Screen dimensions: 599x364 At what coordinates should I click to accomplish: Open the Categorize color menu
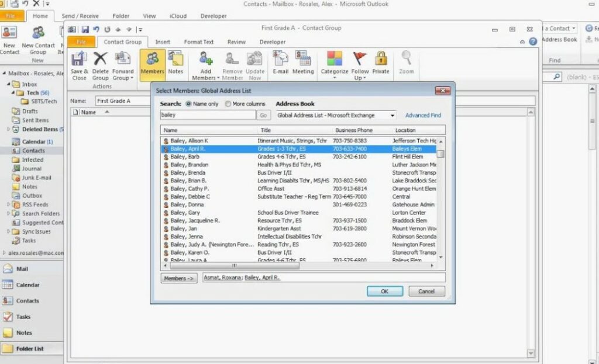pyautogui.click(x=334, y=65)
